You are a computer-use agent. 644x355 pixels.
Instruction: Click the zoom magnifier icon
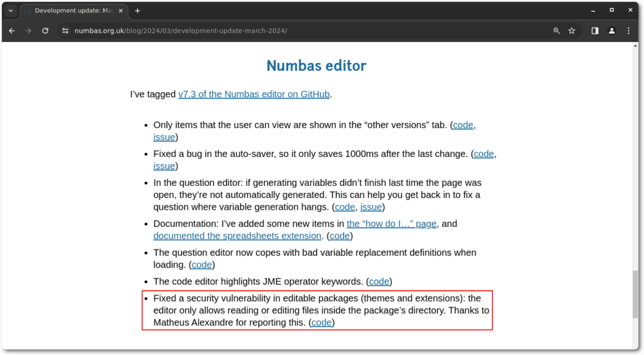556,31
